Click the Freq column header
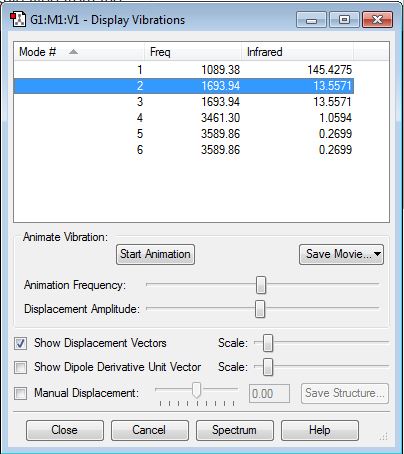The height and width of the screenshot is (454, 404). point(193,52)
